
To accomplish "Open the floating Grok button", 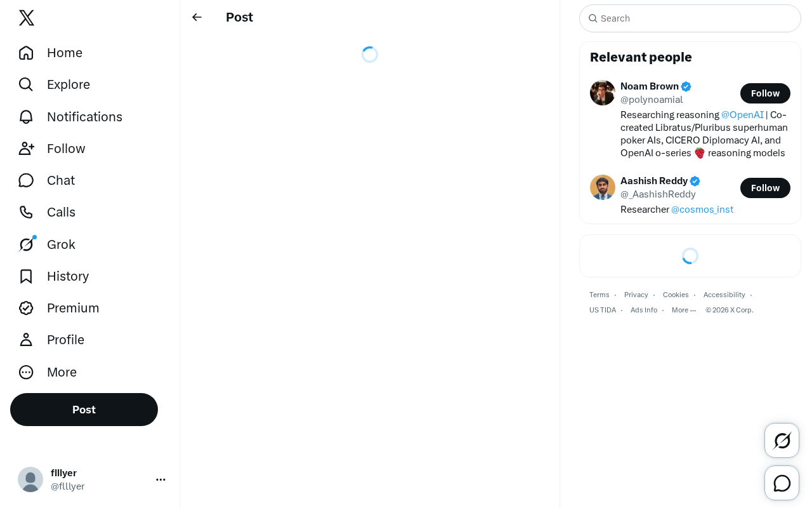I will click(782, 440).
